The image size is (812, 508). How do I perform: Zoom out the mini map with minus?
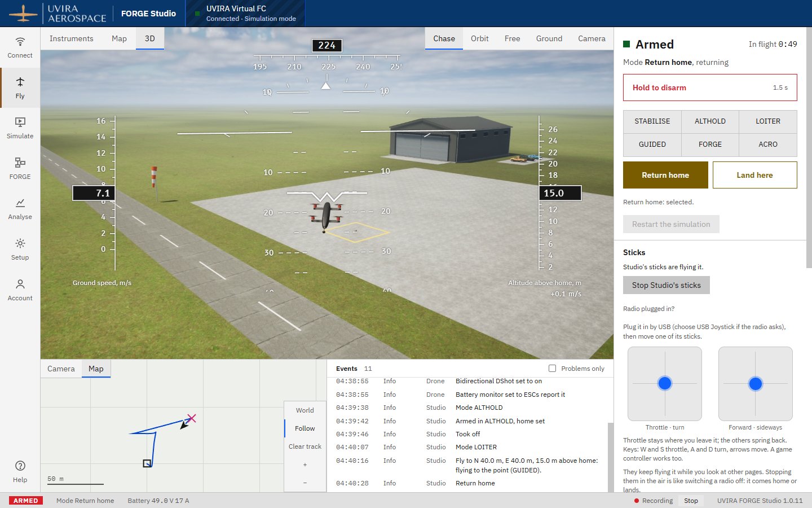(305, 483)
